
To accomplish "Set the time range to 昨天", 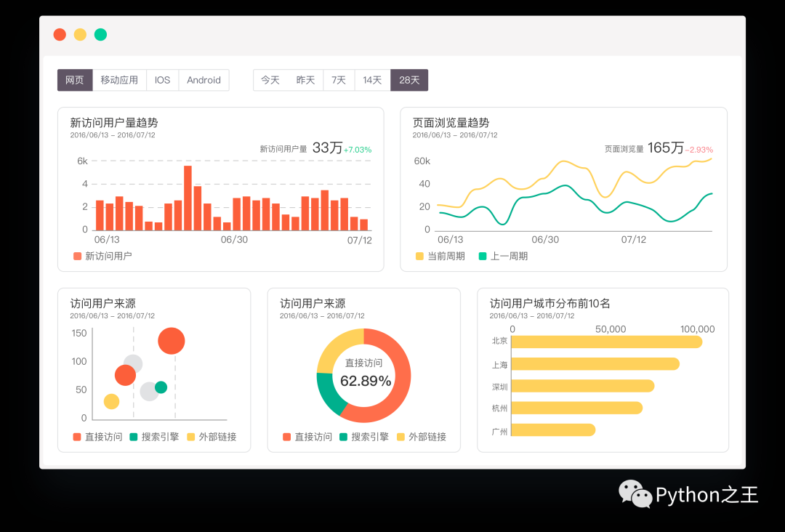I will [305, 80].
